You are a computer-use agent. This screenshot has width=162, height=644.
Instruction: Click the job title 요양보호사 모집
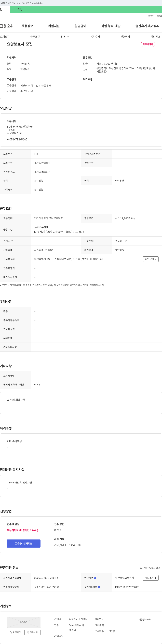tap(20, 44)
